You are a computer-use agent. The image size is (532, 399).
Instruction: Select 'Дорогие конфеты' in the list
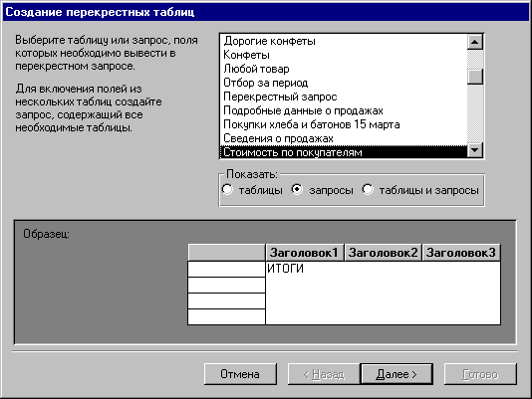tap(344, 41)
